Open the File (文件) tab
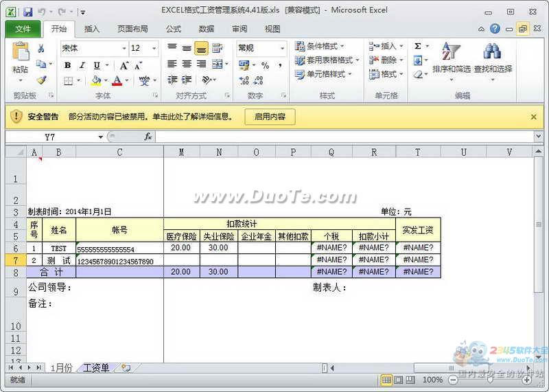 [x=23, y=29]
